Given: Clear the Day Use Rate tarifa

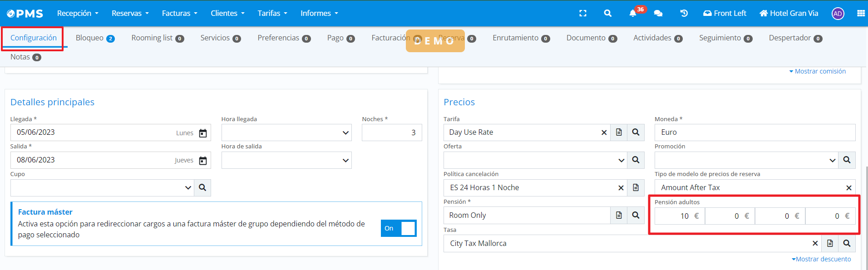Looking at the screenshot, I should [604, 133].
